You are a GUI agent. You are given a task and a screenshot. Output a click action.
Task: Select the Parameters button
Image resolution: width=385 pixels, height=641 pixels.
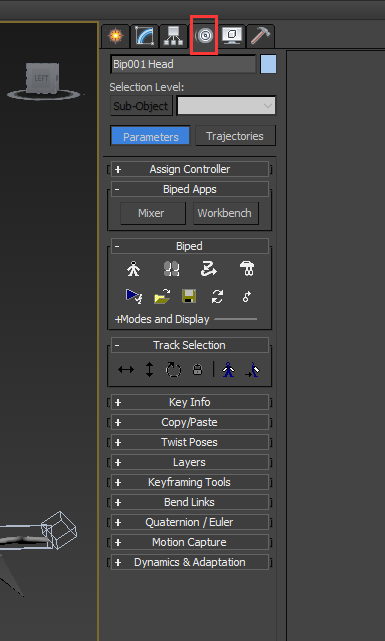pos(150,136)
